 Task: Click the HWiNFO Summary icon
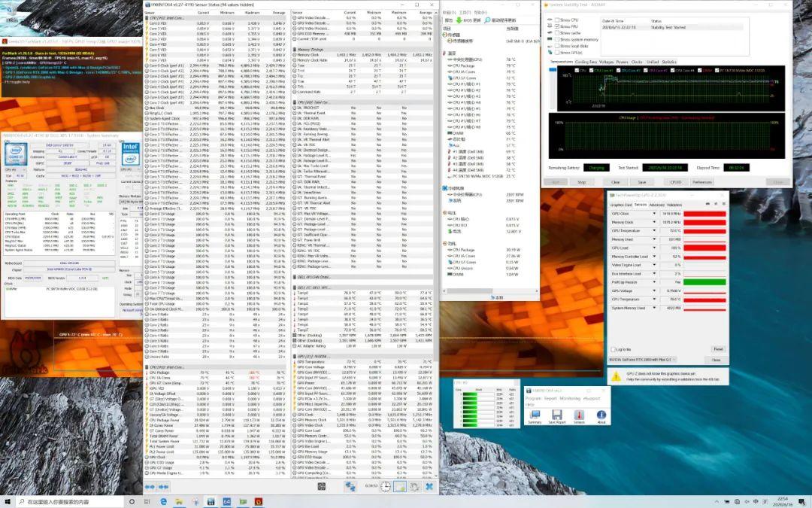click(x=534, y=415)
